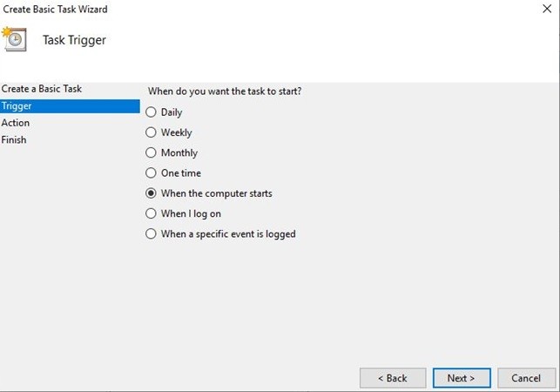Switch to the Finish step
This screenshot has width=560, height=392.
[x=14, y=139]
